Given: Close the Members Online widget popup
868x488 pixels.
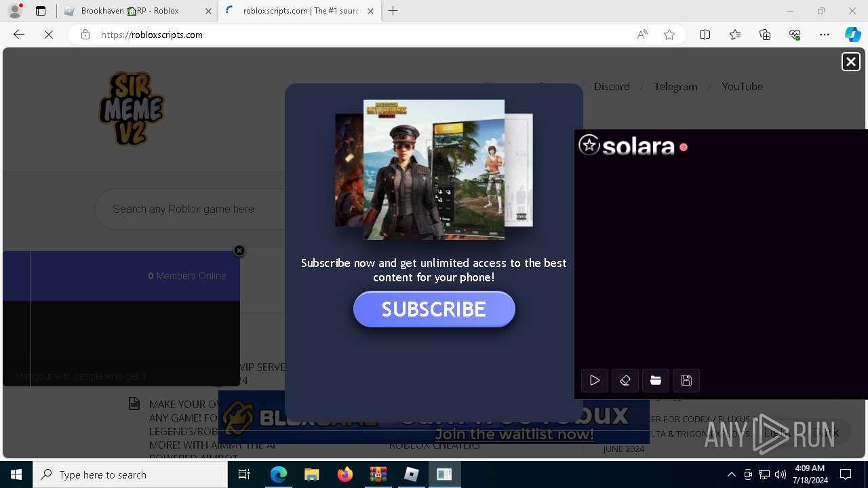Looking at the screenshot, I should tap(239, 251).
